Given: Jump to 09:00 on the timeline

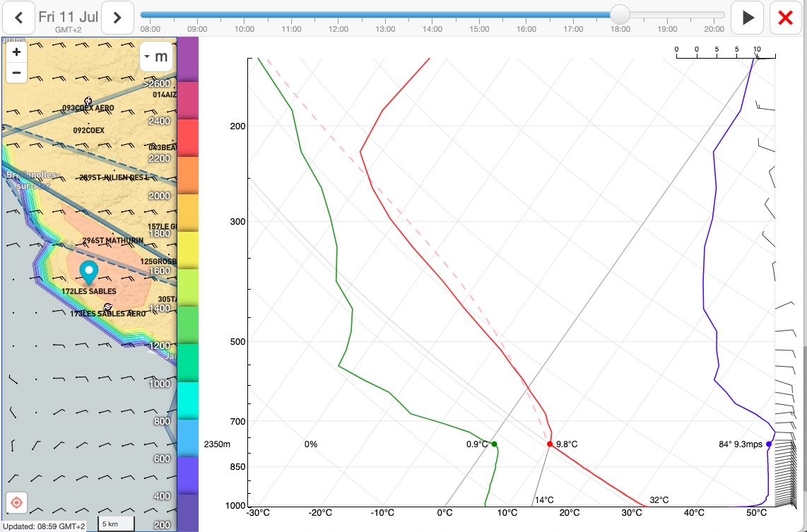Looking at the screenshot, I should point(197,15).
